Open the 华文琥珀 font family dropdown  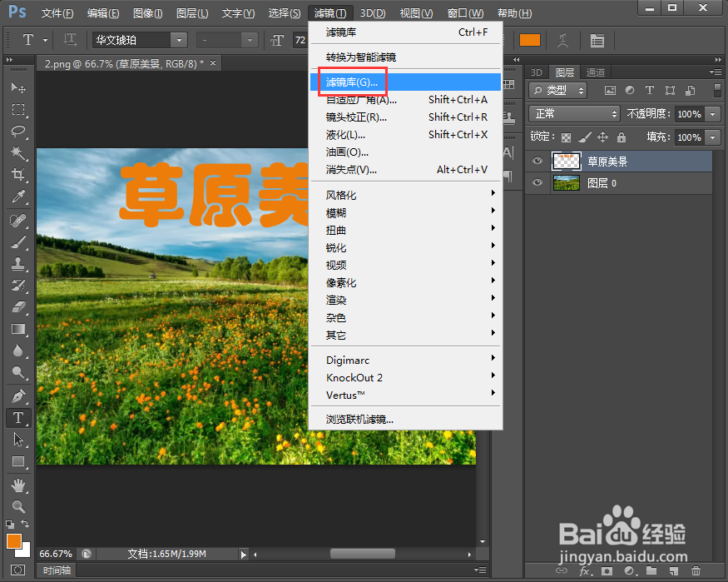178,40
